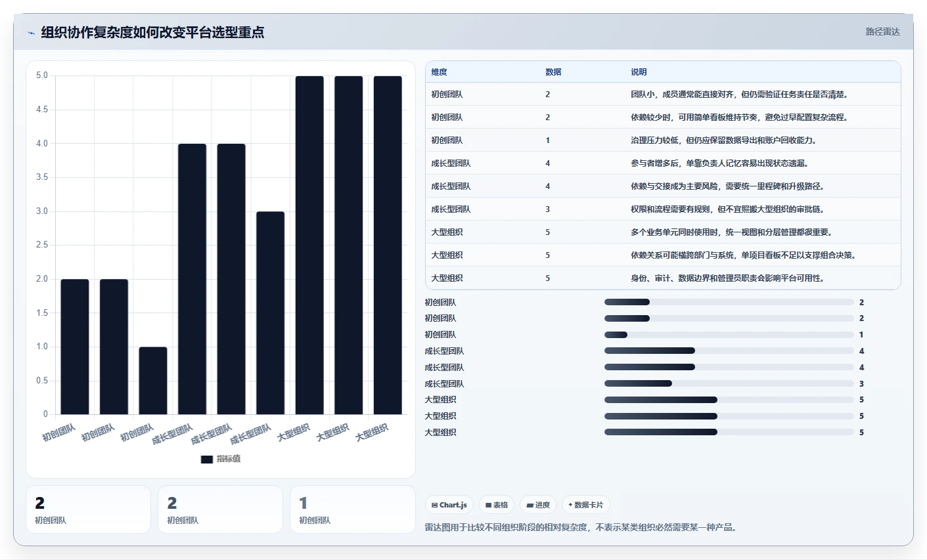Screen dimensions: 927x560
Task: Click the row 依赖关系可能横跨部门与系统
Action: (663, 255)
